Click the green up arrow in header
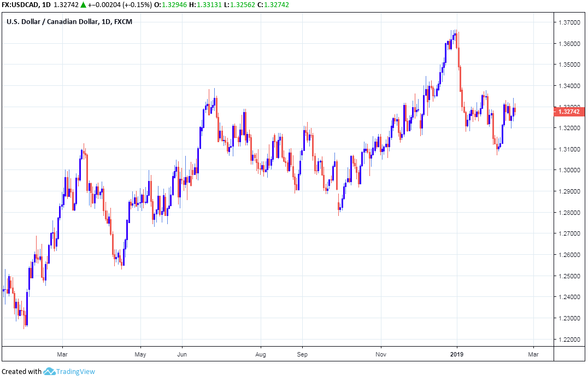The height and width of the screenshot is (380, 588). click(x=82, y=5)
